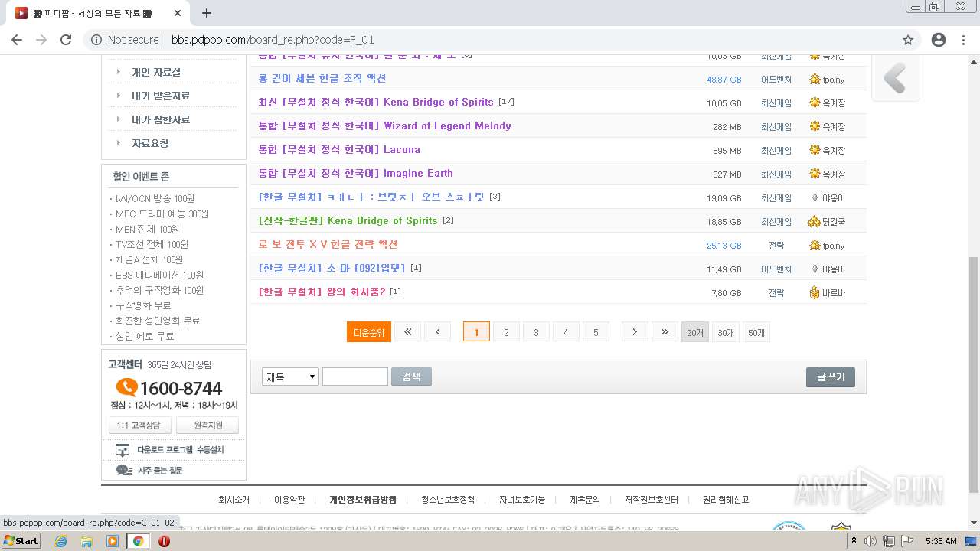Open 저작권보호센터 footer link
Screen dimensions: 980x551
(x=652, y=500)
